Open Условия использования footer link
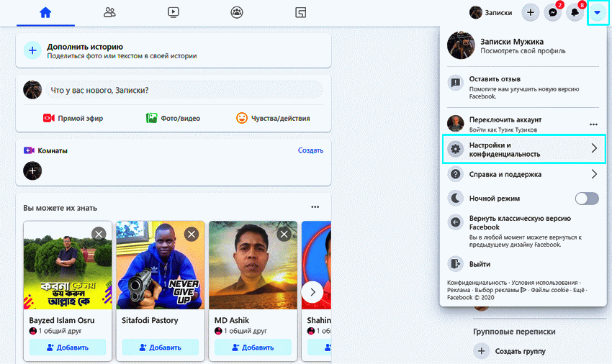Image resolution: width=612 pixels, height=364 pixels. (544, 283)
